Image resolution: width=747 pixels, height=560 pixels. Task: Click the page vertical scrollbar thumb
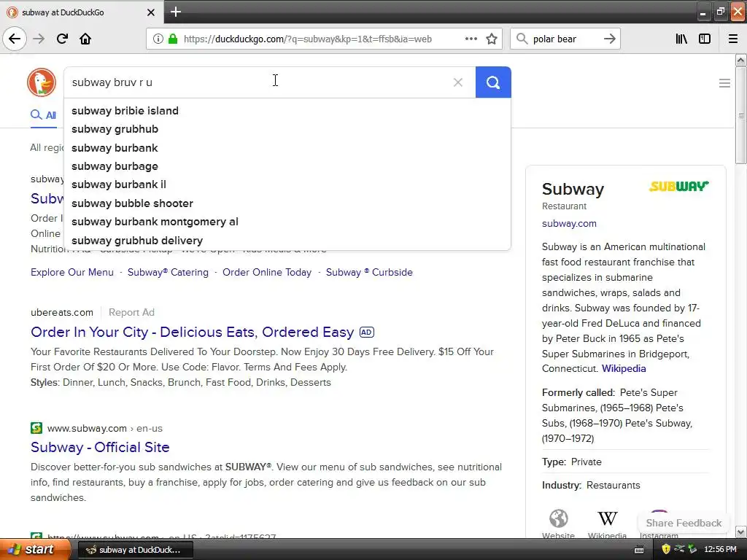(x=740, y=116)
